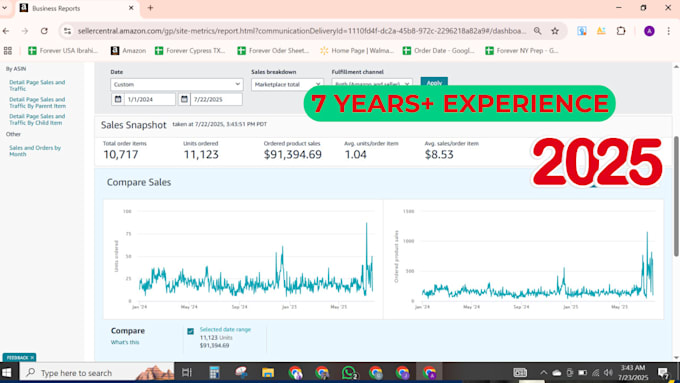Open Task View from the taskbar
This screenshot has width=680, height=383.
pyautogui.click(x=186, y=373)
